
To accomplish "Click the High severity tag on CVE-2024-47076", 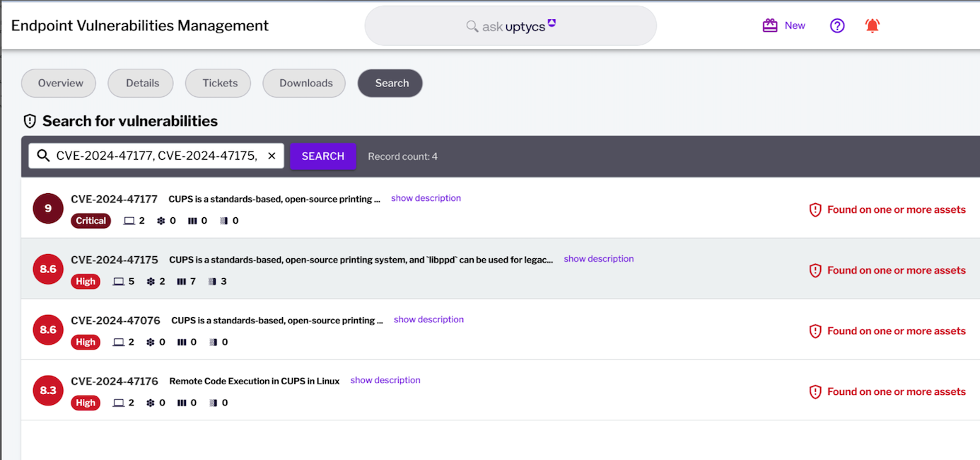I will 86,343.
